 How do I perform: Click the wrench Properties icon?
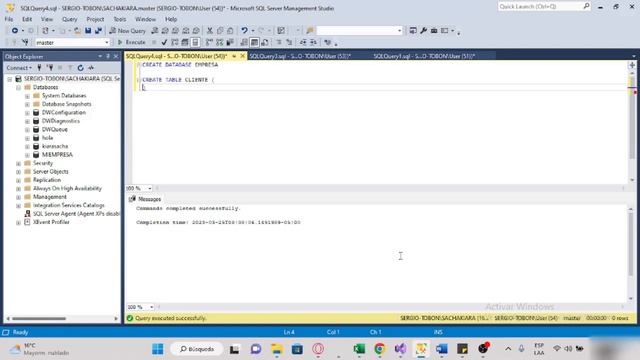[x=423, y=31]
